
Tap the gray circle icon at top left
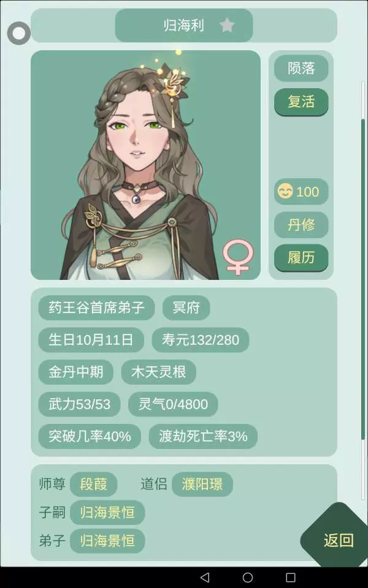click(x=19, y=33)
